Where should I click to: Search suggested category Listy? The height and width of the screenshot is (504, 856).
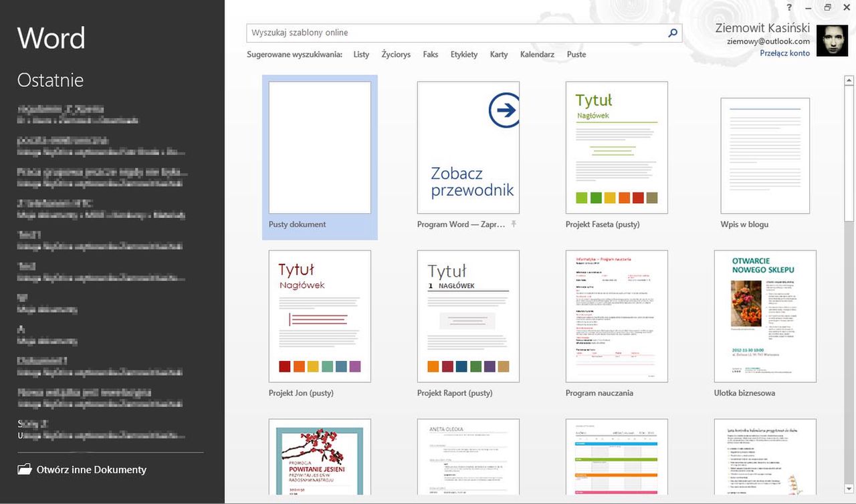[361, 54]
